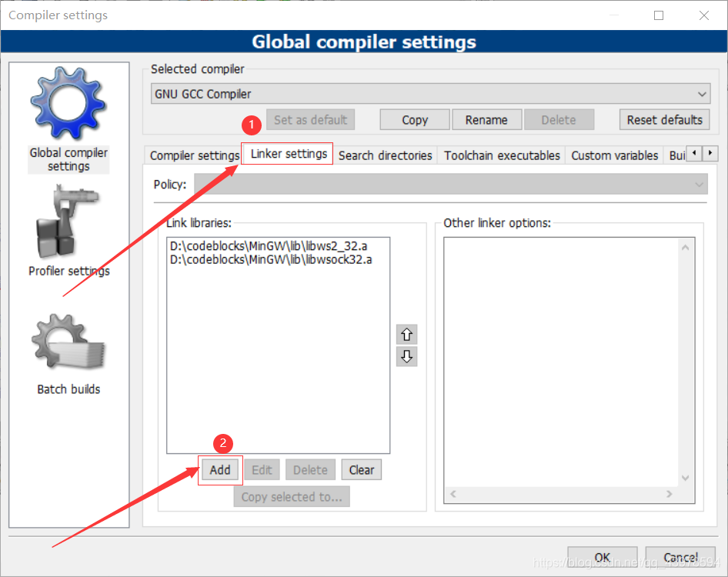Open Profiler settings caliper icon
728x577 pixels.
68,221
